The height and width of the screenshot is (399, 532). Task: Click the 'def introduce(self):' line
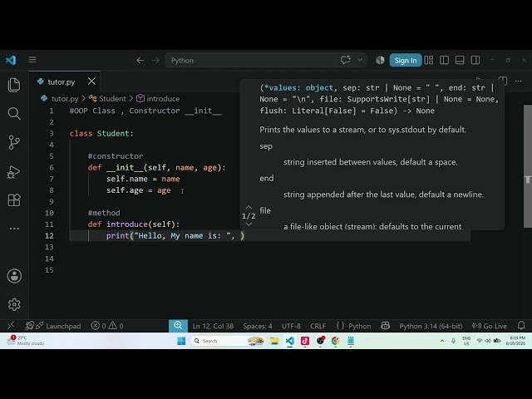pyautogui.click(x=134, y=224)
